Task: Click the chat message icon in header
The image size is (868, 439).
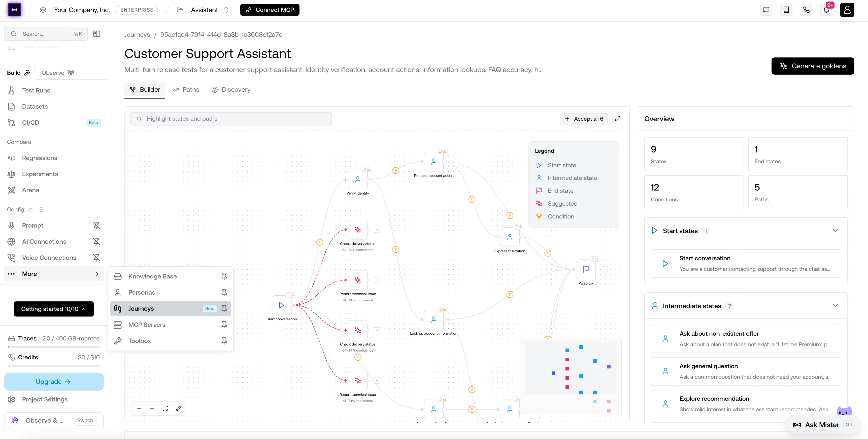Action: point(766,10)
